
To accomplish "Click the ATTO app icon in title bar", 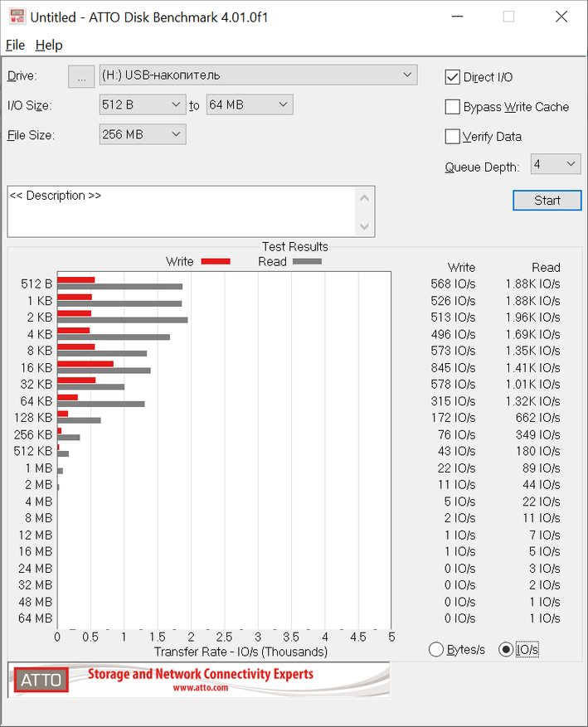I will 17,17.
